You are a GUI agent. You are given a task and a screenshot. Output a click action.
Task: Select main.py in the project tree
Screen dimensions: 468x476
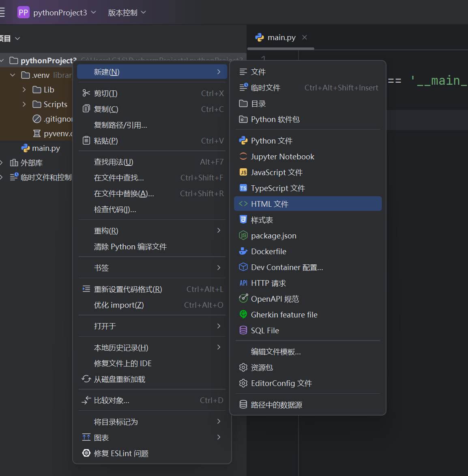pos(46,148)
